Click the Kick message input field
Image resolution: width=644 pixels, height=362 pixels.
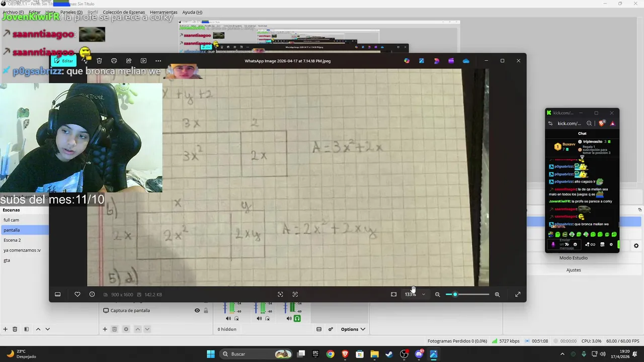point(565,244)
